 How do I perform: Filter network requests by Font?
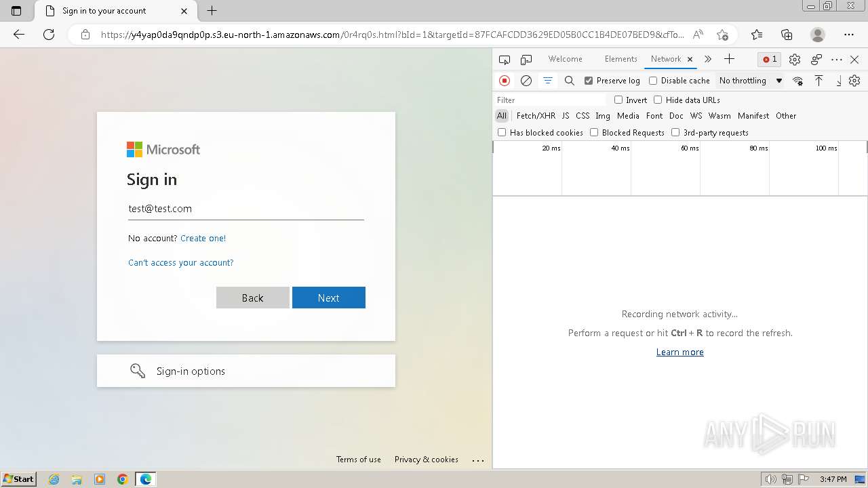pyautogui.click(x=654, y=116)
